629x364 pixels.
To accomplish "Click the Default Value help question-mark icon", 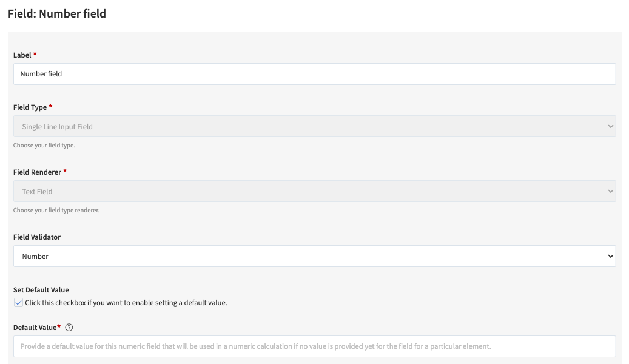I will [69, 328].
